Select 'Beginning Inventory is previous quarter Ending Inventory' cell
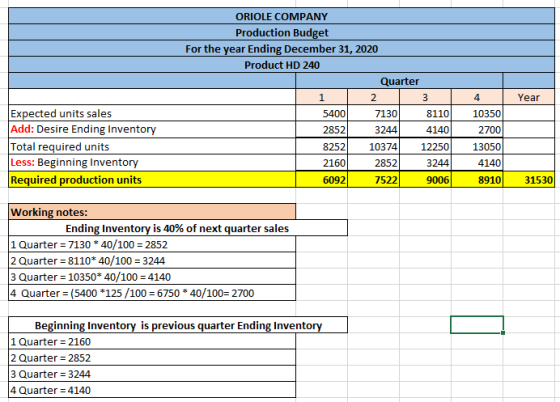The height and width of the screenshot is (402, 560). (x=178, y=325)
